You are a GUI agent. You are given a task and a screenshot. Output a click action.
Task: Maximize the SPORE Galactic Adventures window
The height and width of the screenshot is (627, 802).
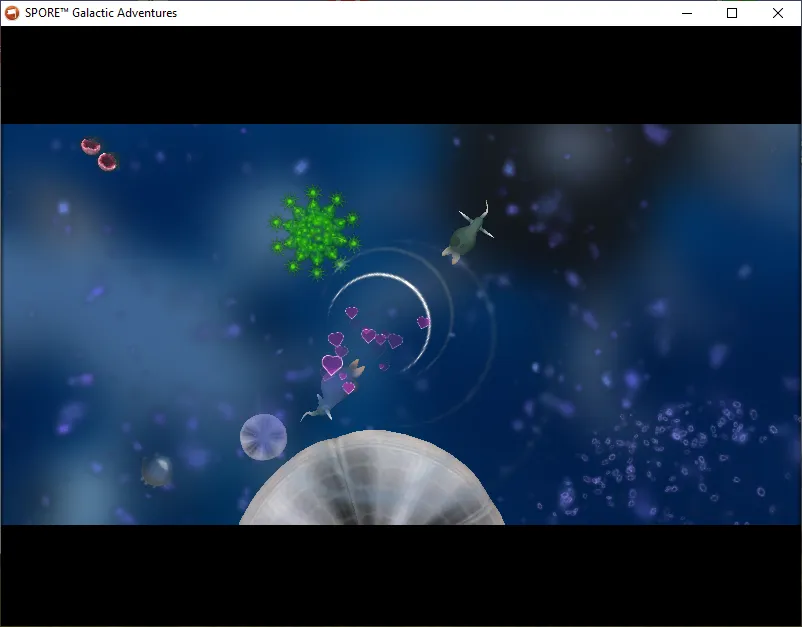732,13
